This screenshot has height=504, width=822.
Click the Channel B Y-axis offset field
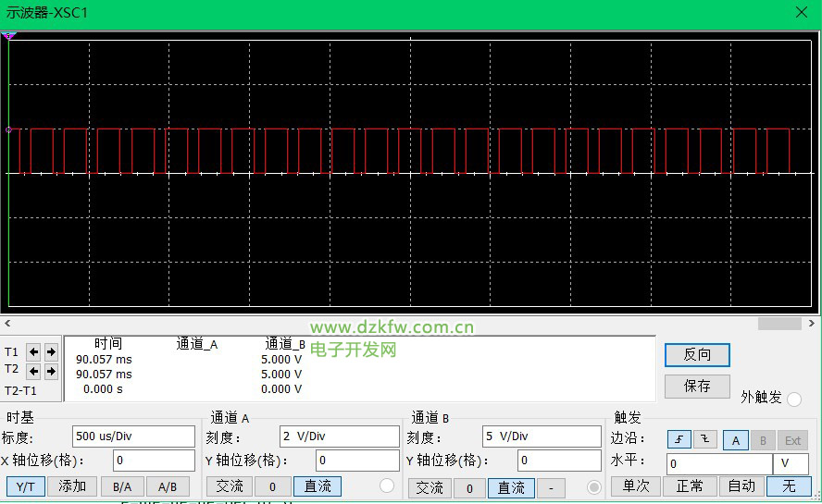(558, 461)
